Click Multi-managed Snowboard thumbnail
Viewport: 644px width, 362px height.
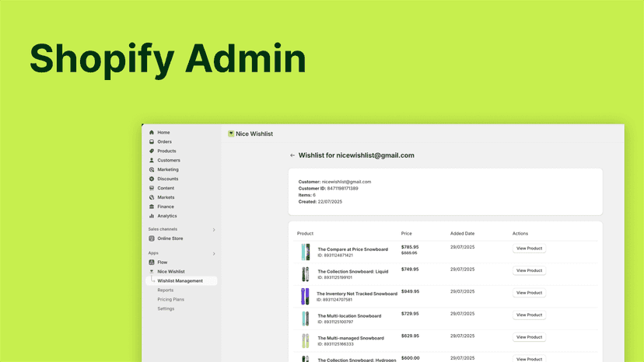pos(305,341)
